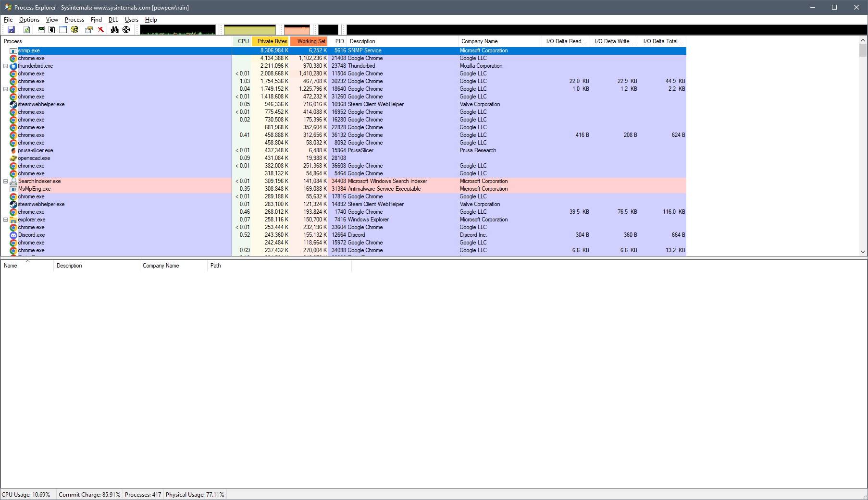Click the MsMpEng.exe process icon
The image size is (868, 500).
(13, 189)
